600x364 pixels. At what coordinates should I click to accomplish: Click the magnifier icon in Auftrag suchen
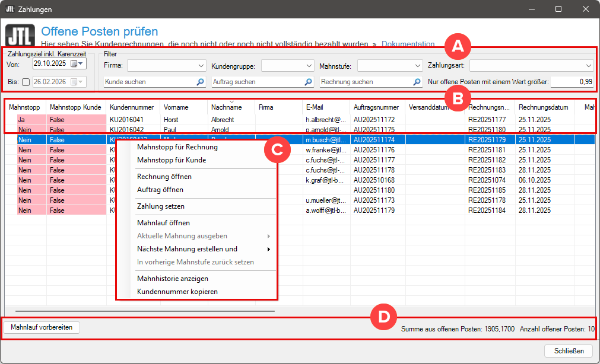pos(308,82)
